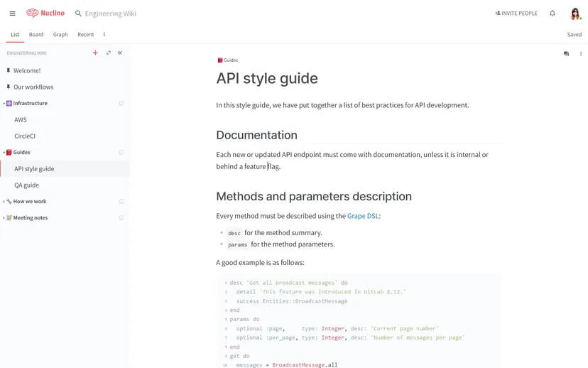This screenshot has height=368, width=588.
Task: Click the How we work collection label
Action: (30, 202)
